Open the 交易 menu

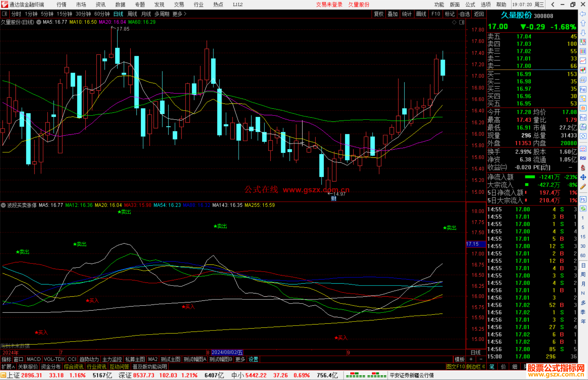tap(179, 4)
